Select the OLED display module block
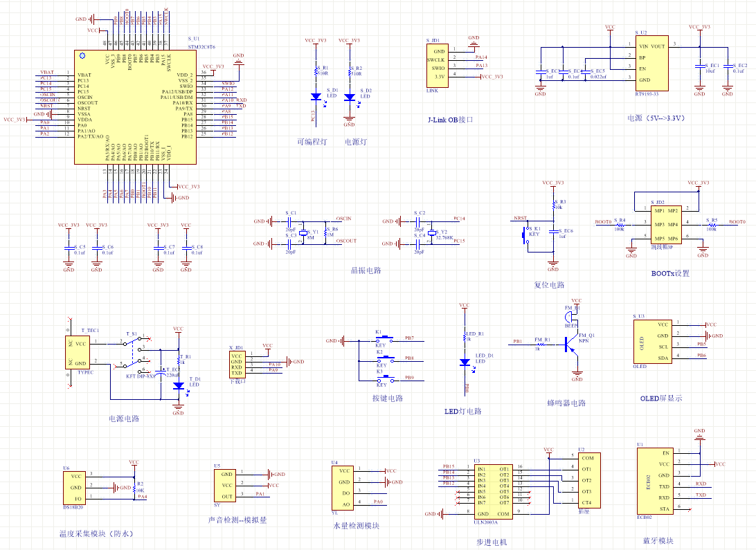756x550 pixels. pos(652,342)
